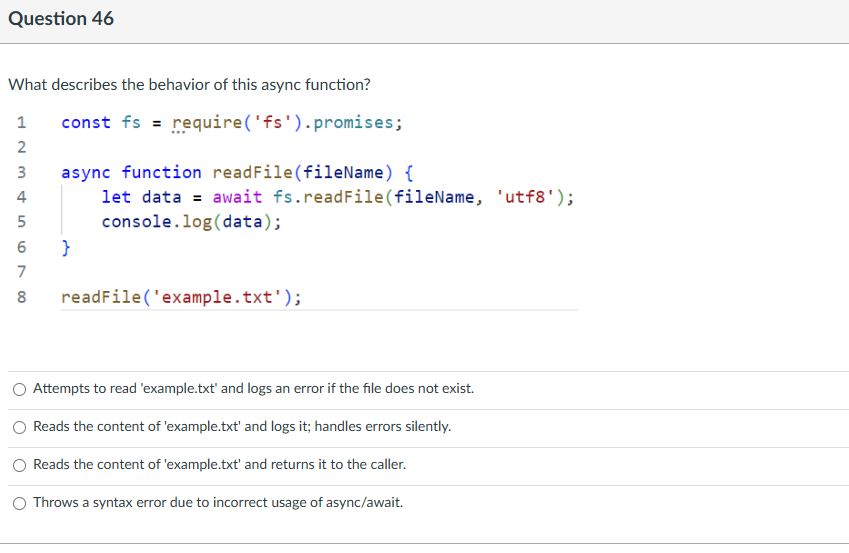This screenshot has height=553, width=849.
Task: Click the 'Question 46' heading
Action: pyautogui.click(x=61, y=19)
